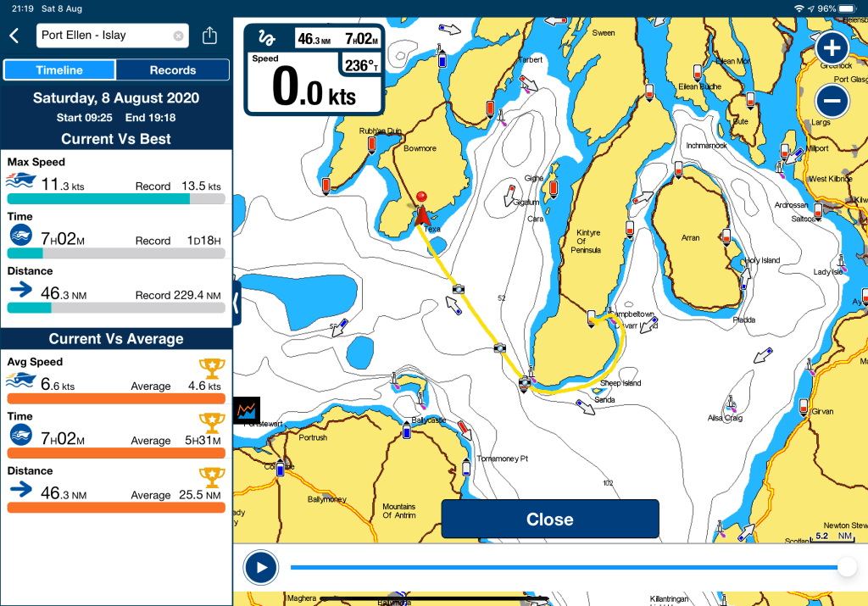The height and width of the screenshot is (606, 868).
Task: Clear the Port Ellen - Islay name field
Action: (178, 36)
